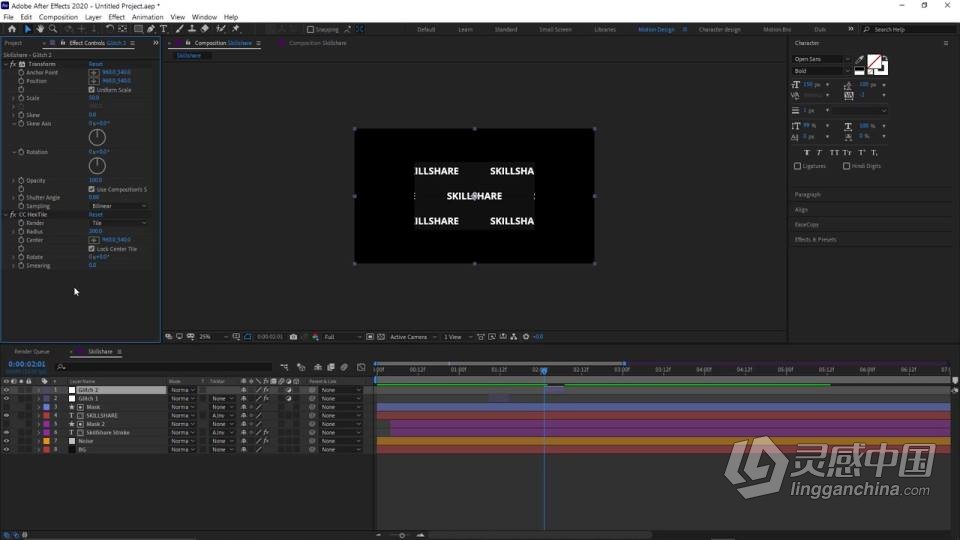Expand the Effects & Presets panel

(x=815, y=240)
